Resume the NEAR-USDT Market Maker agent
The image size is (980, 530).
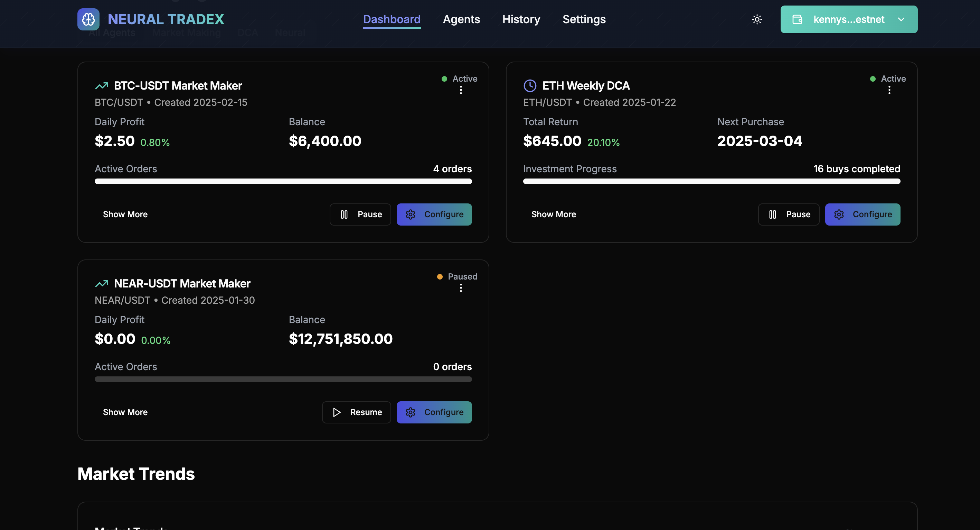tap(356, 412)
